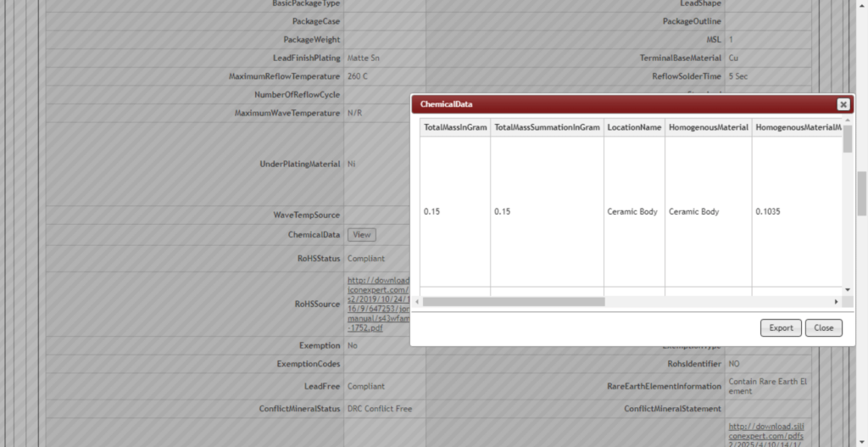Click the dialog's vertical scrollbar up arrow
The height and width of the screenshot is (447, 868).
pos(848,120)
